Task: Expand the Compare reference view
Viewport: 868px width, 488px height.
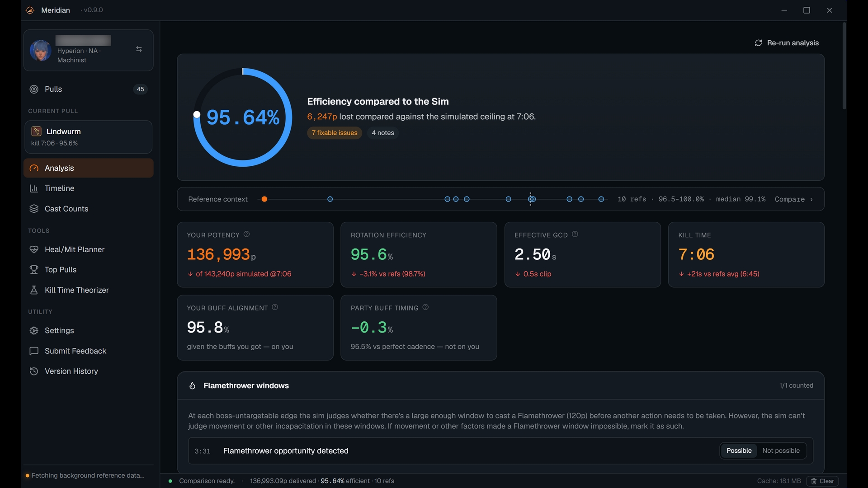Action: point(794,199)
